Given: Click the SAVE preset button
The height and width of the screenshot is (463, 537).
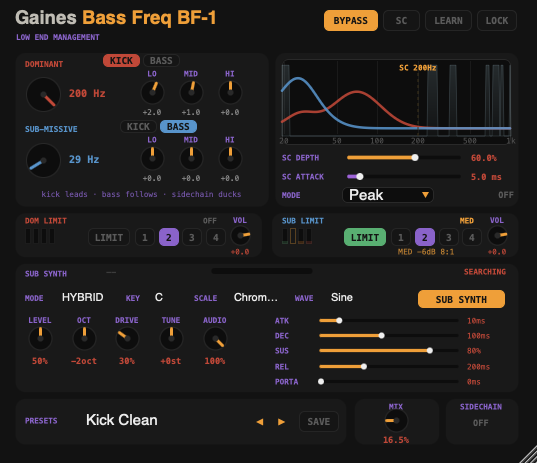Looking at the screenshot, I should [319, 422].
